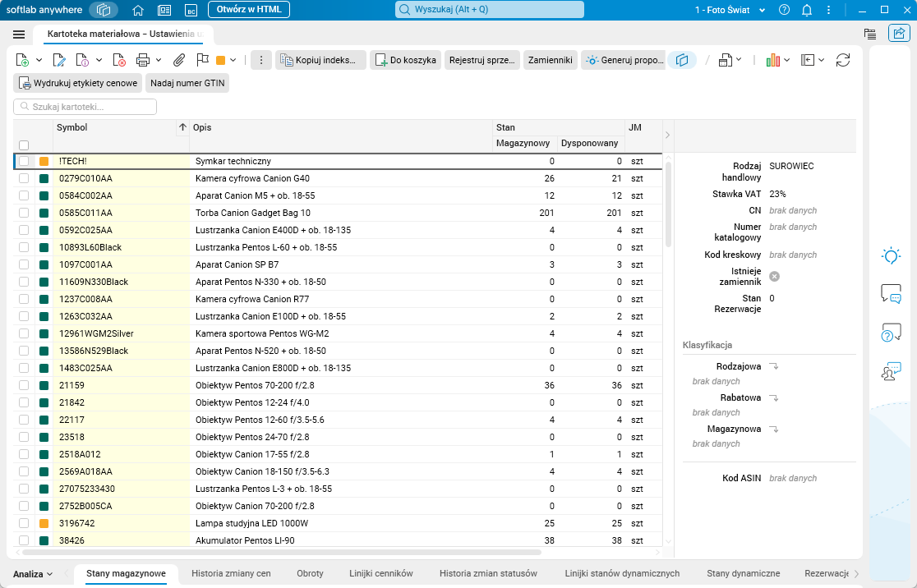917x588 pixels.
Task: Delete the selected material card
Action: (118, 60)
